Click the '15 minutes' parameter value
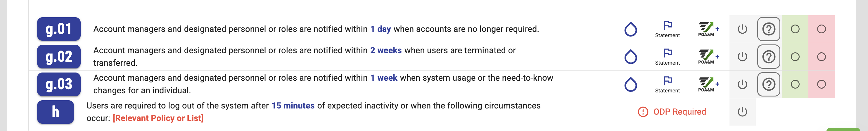 coord(293,106)
